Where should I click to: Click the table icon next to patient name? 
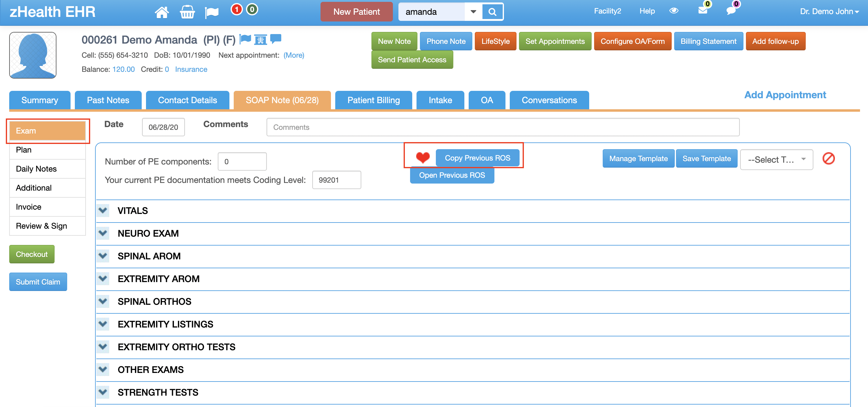coord(260,40)
